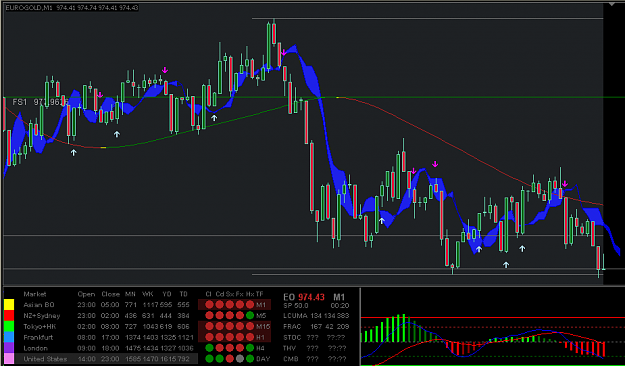Image resolution: width=625 pixels, height=366 pixels.
Task: Click the green Tokyo+HK session swatch
Action: coord(9,327)
